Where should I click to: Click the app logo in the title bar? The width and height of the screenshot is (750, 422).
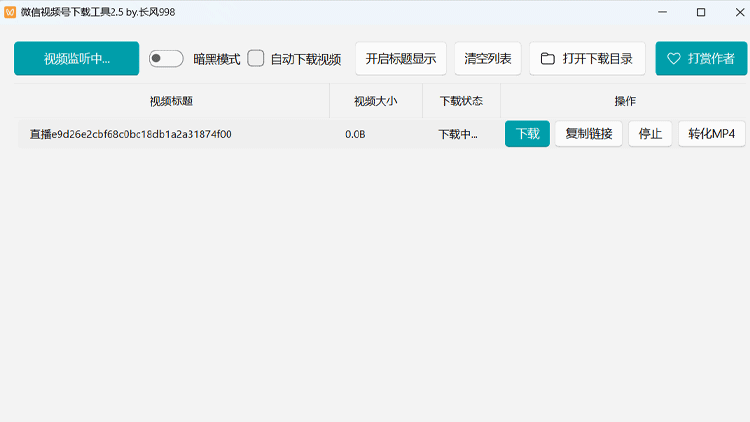10,12
